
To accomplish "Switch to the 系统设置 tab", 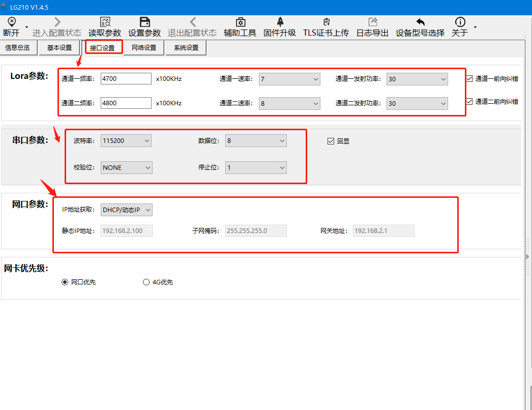I will pos(186,48).
